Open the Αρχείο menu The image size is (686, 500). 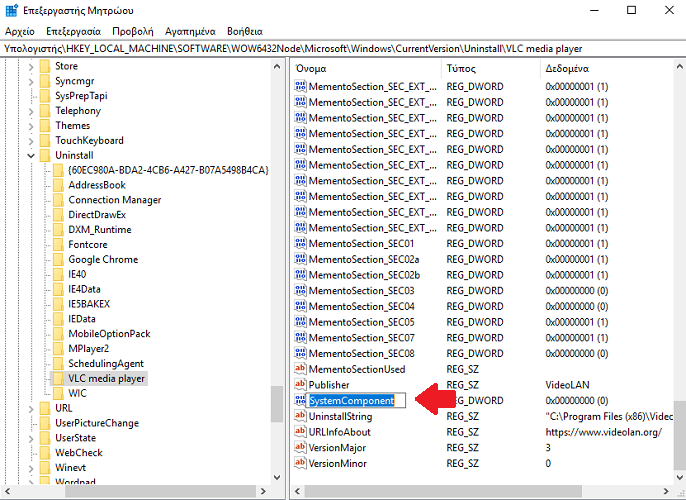20,31
